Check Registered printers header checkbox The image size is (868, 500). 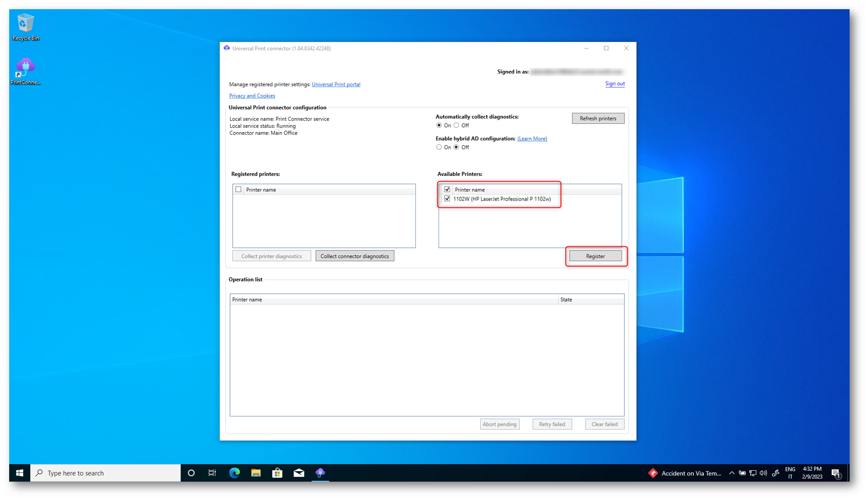point(238,189)
